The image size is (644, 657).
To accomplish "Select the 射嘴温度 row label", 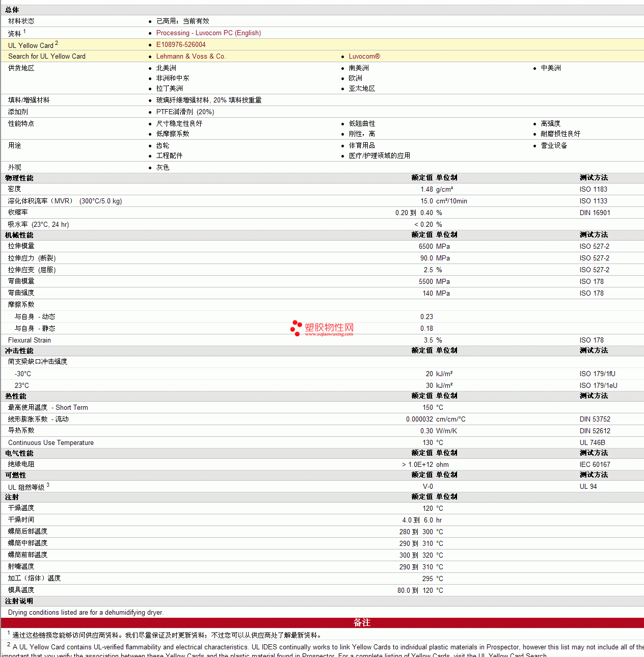I will point(21,566).
